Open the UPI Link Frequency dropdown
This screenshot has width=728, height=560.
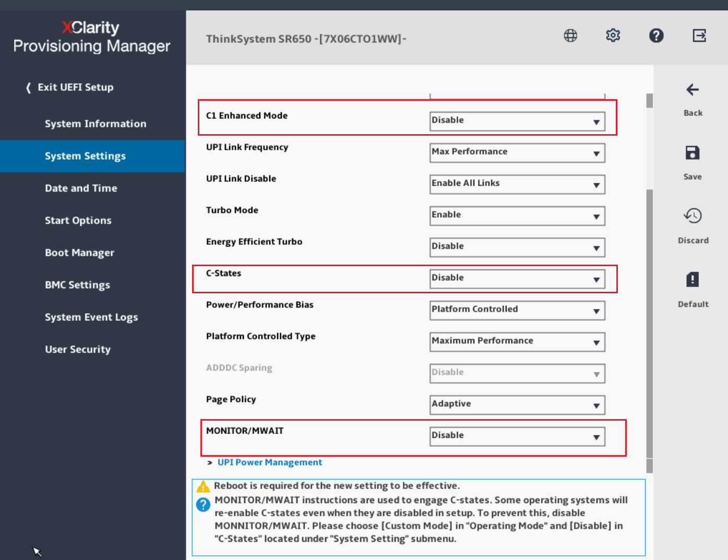(x=517, y=153)
